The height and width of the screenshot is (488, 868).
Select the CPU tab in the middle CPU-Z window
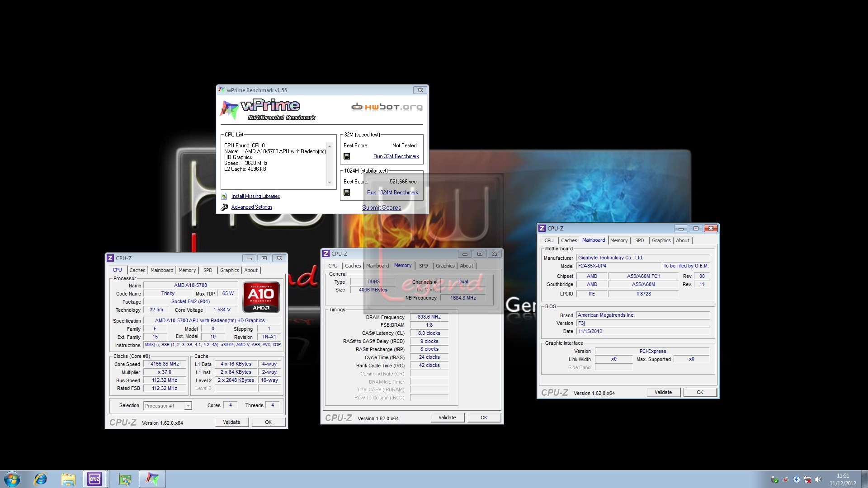pos(333,266)
